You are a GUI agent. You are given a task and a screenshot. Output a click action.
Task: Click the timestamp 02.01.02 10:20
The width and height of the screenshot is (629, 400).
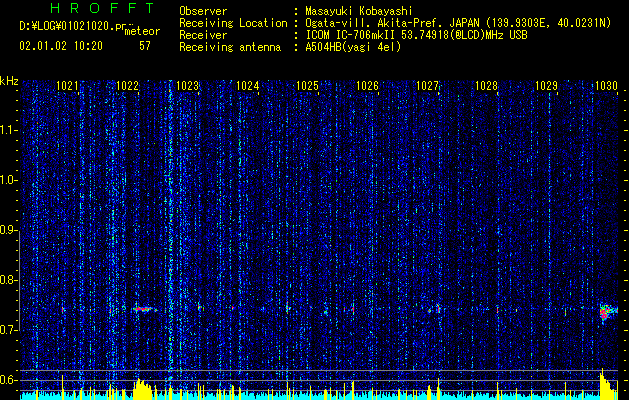(x=61, y=46)
